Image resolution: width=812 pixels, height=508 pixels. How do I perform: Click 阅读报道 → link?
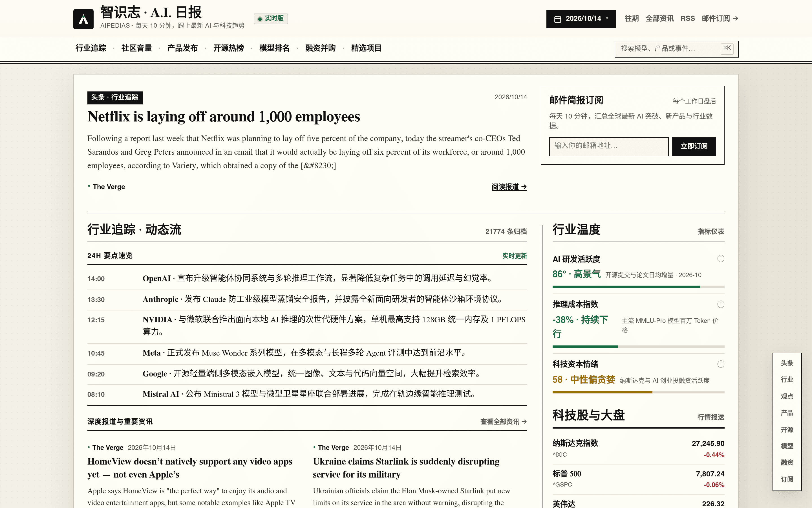coord(509,187)
